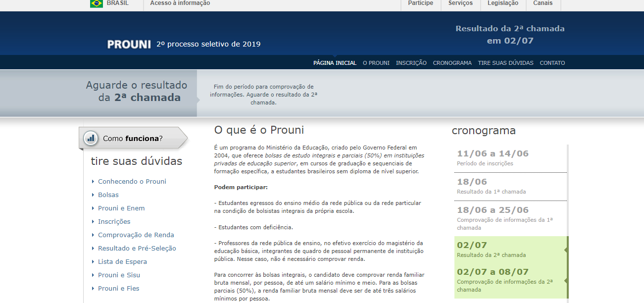
Task: Click the Resultado da 2ª chamada header notice
Action: pos(510,35)
